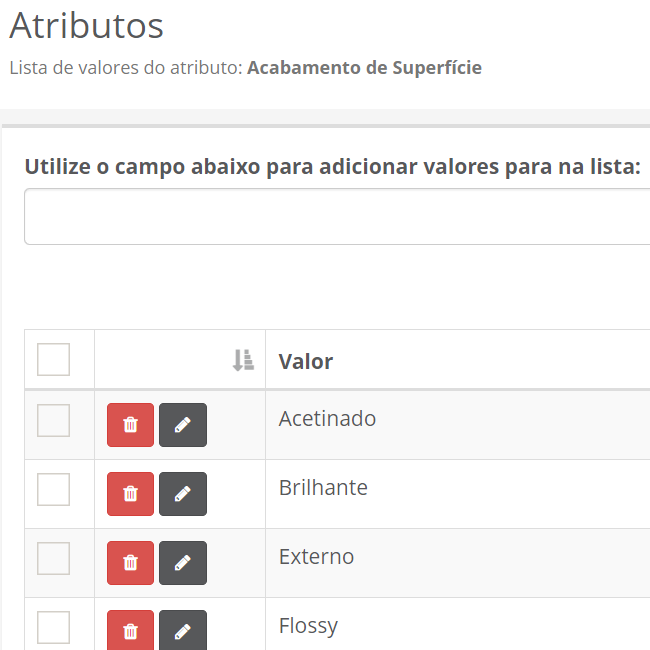Check the Acetinado row checkbox
The height and width of the screenshot is (650, 650).
coord(53,421)
